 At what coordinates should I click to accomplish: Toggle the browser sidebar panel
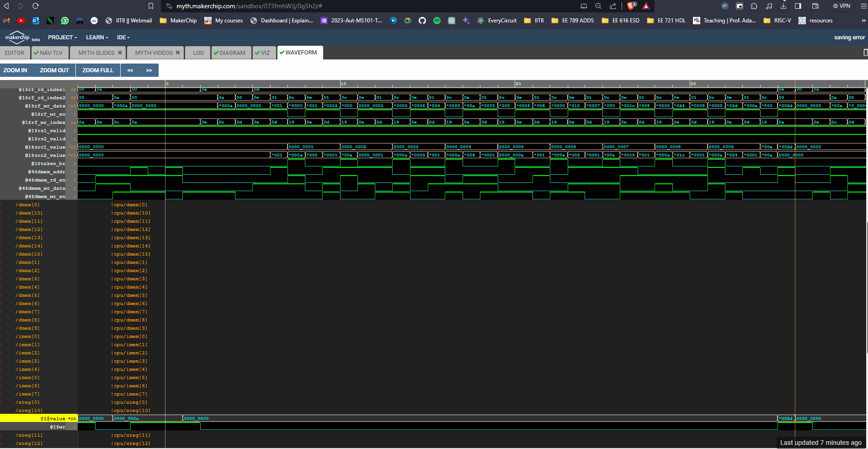pos(798,6)
